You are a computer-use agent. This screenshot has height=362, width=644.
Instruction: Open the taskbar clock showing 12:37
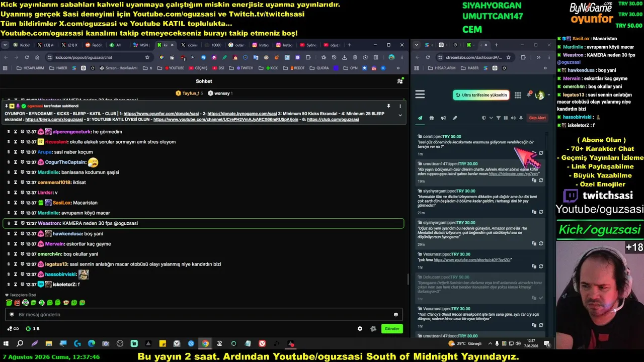(531, 344)
